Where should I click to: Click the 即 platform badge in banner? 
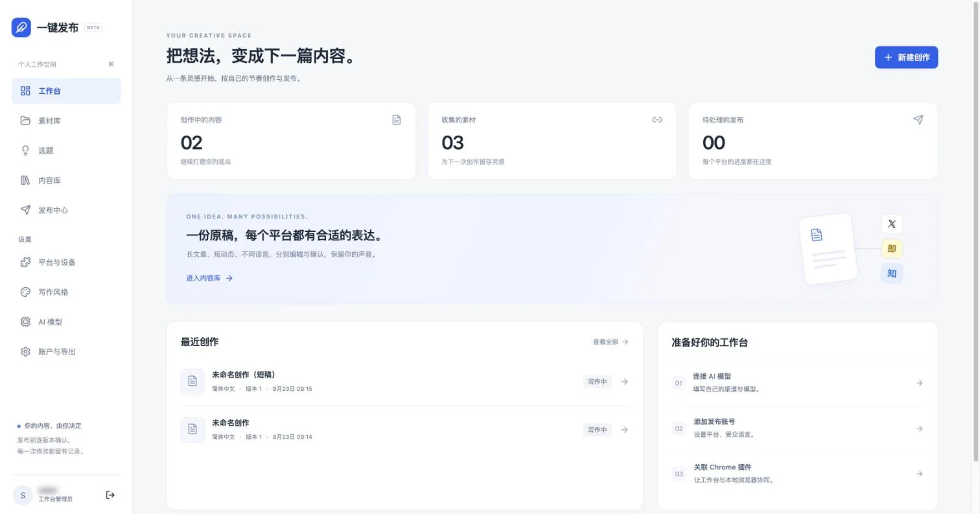click(x=892, y=249)
